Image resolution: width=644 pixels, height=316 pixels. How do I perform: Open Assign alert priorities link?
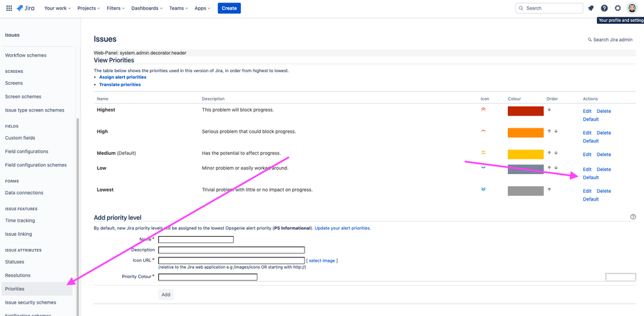coord(123,77)
